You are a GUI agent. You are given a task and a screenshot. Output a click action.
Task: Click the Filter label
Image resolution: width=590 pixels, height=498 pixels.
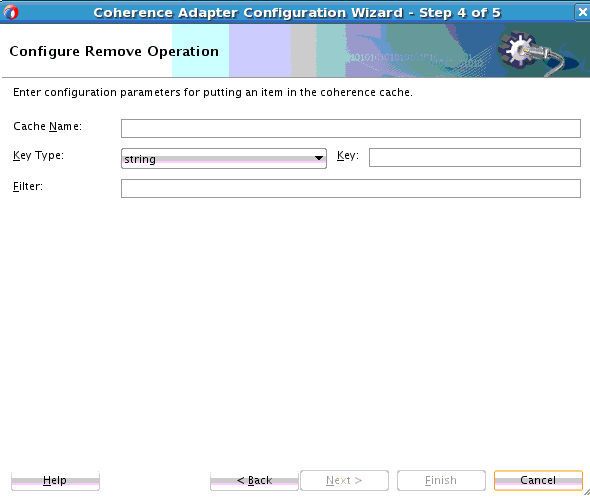click(x=28, y=186)
